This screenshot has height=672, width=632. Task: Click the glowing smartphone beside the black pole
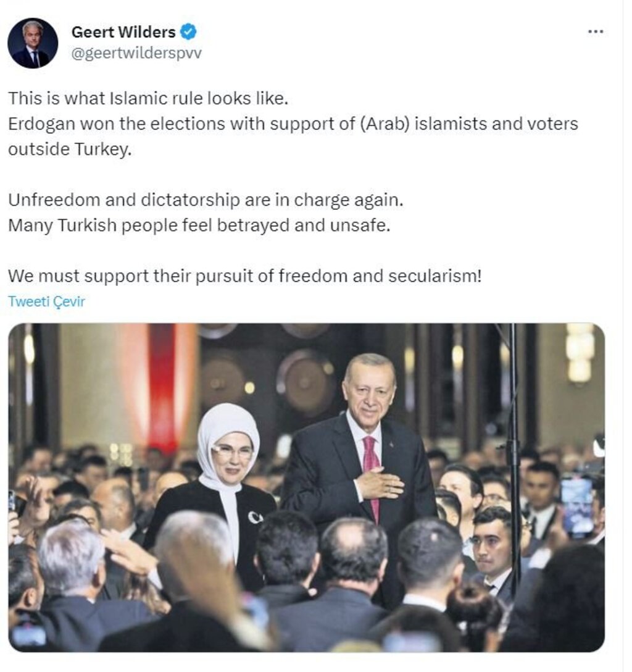(x=578, y=505)
